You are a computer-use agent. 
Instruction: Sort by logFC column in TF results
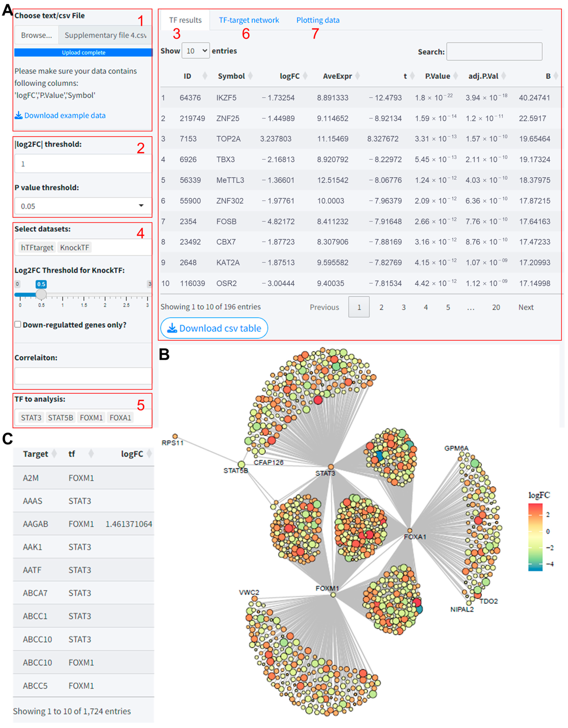click(x=305, y=76)
